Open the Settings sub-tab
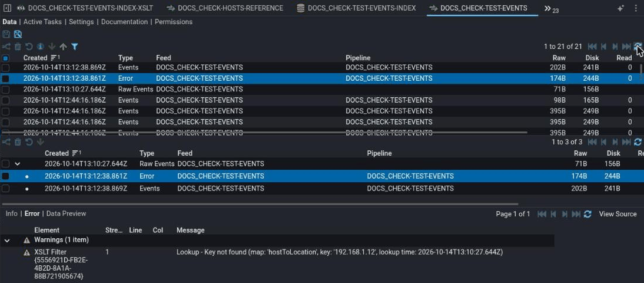Image resolution: width=644 pixels, height=283 pixels. point(81,22)
